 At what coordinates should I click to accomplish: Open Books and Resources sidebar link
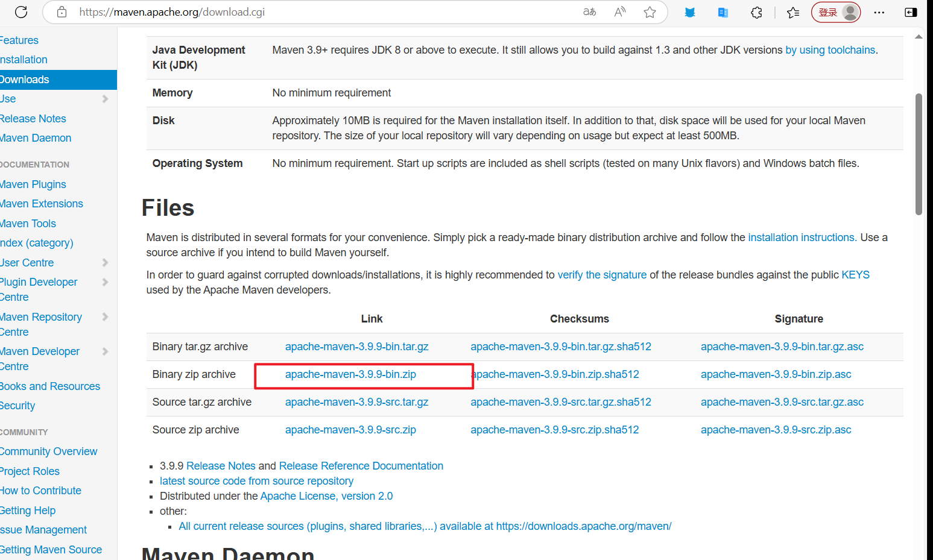50,386
